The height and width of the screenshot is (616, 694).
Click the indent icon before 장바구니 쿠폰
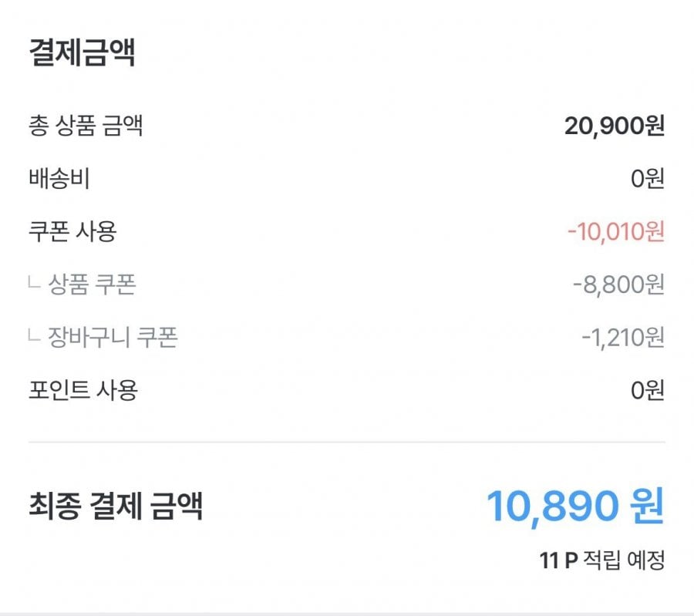(x=34, y=336)
